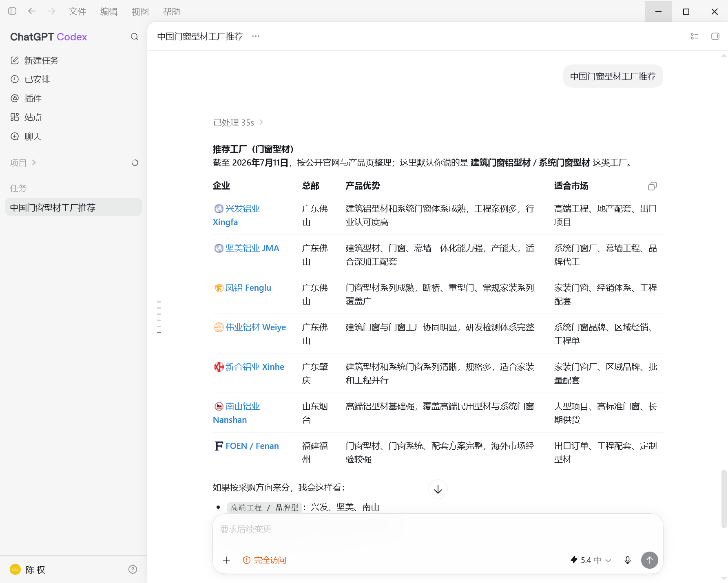The height and width of the screenshot is (583, 728).
Task: Send the message with up-arrow button
Action: 650,560
